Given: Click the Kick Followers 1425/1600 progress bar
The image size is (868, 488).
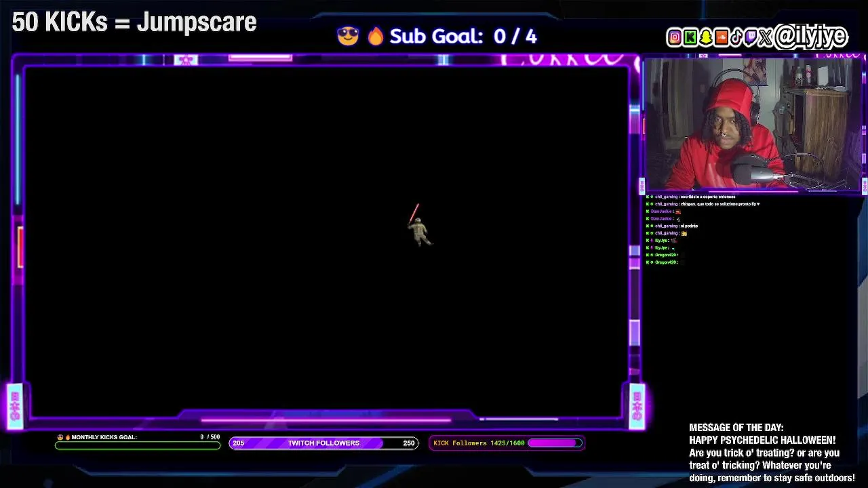Looking at the screenshot, I should click(x=555, y=443).
